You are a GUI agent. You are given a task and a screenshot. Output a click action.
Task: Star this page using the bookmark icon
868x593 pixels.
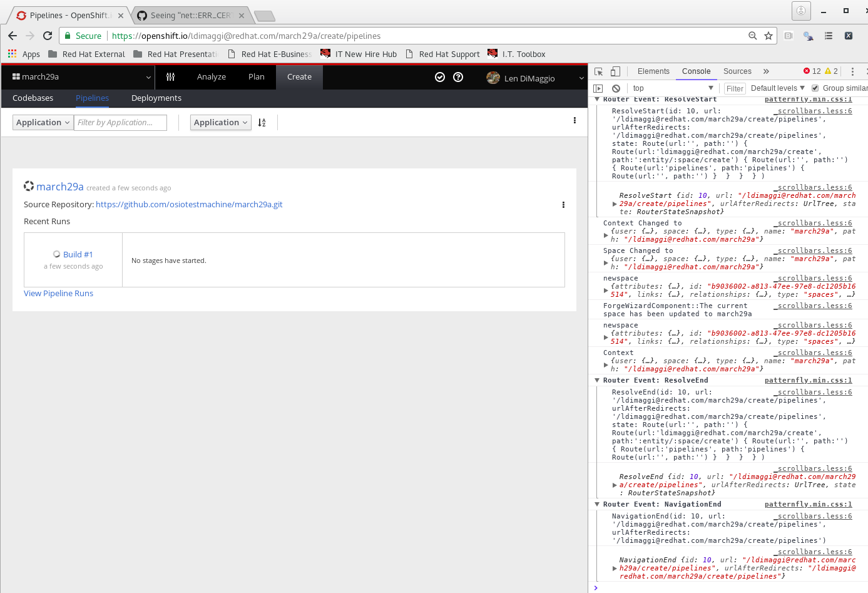[768, 36]
